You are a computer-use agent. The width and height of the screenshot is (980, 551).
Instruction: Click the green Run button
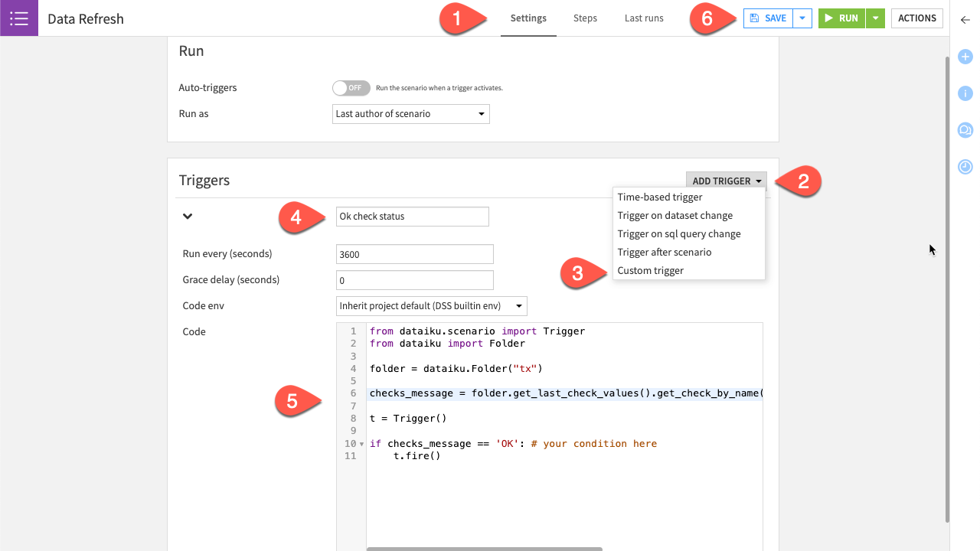pyautogui.click(x=842, y=18)
